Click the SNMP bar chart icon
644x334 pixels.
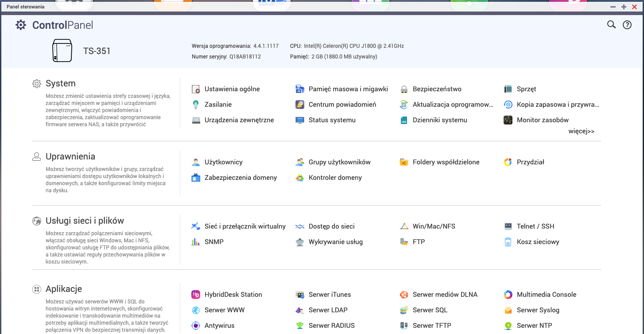click(196, 242)
